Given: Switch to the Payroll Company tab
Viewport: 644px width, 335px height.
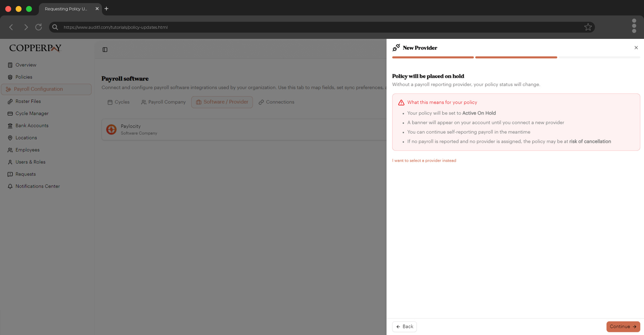Looking at the screenshot, I should pyautogui.click(x=163, y=102).
